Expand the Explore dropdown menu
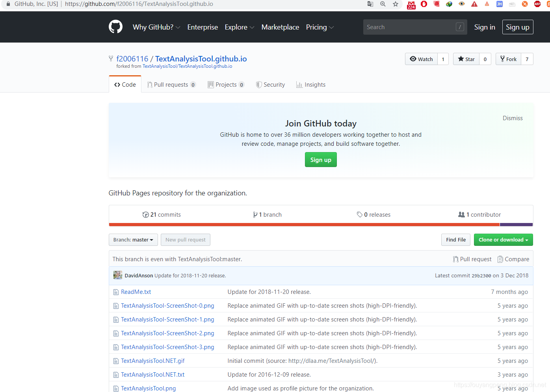Viewport: 550px width, 392px height. tap(240, 27)
